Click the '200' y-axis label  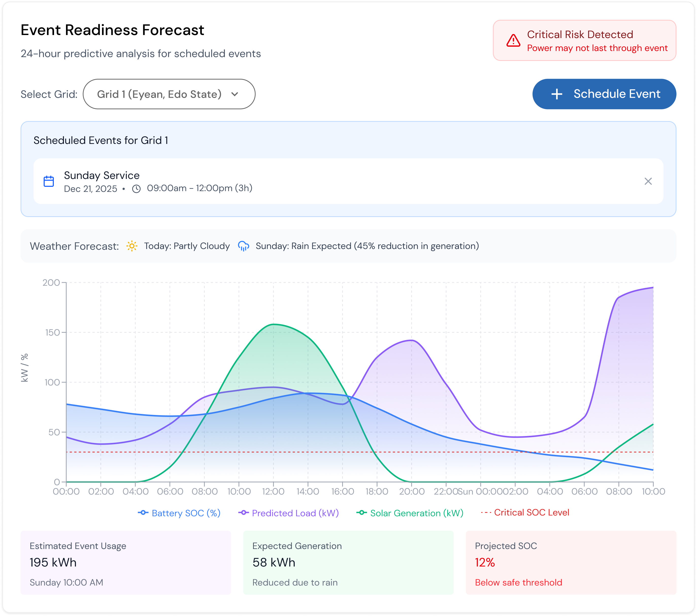click(51, 282)
